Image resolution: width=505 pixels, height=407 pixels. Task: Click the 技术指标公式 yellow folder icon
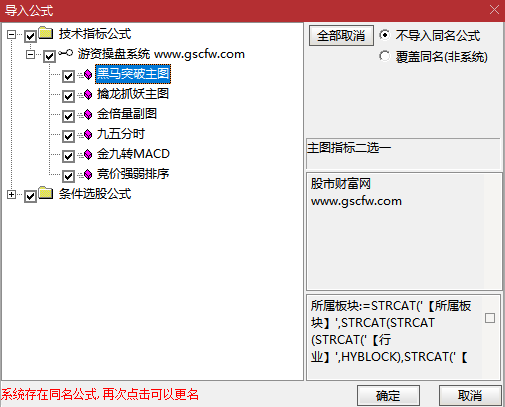(46, 33)
